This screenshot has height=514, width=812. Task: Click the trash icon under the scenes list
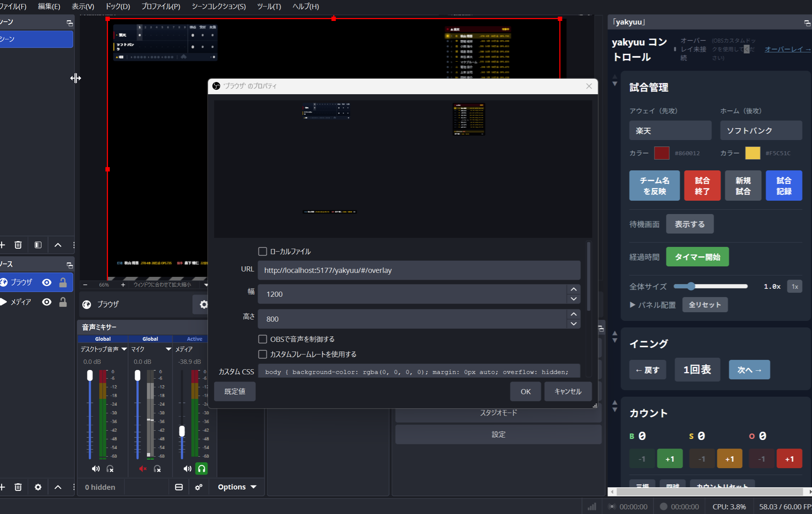(x=18, y=245)
